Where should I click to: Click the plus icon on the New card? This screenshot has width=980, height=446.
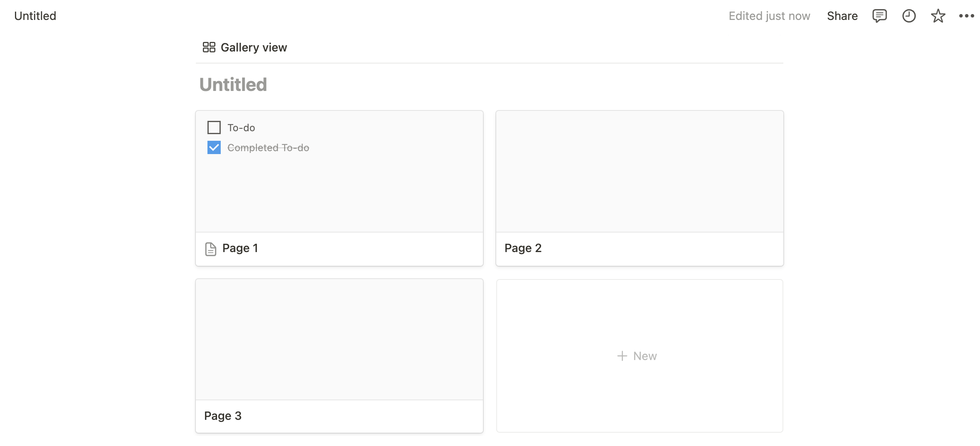622,356
